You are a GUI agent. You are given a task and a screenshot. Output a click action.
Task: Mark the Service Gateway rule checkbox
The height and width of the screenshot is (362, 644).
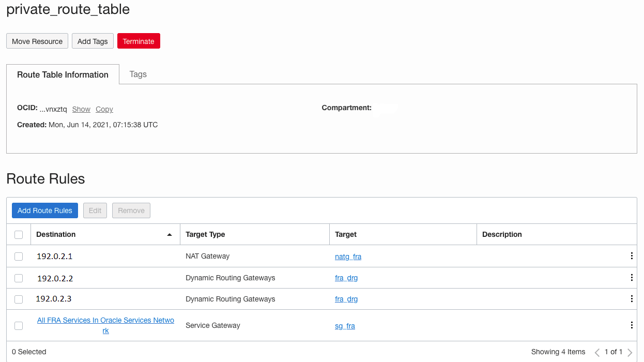point(19,326)
